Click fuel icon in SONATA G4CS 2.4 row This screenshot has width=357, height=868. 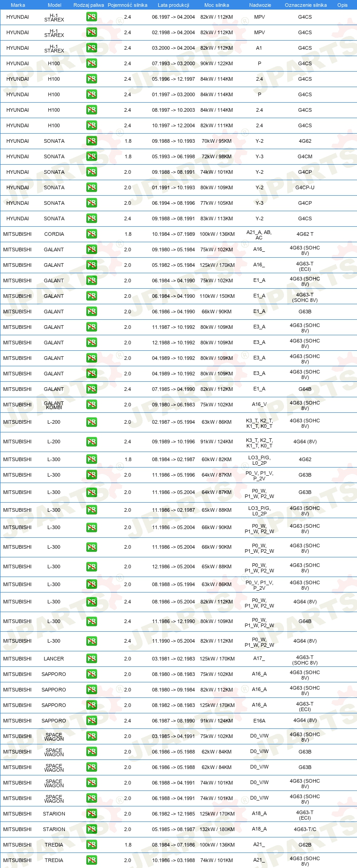click(x=91, y=218)
